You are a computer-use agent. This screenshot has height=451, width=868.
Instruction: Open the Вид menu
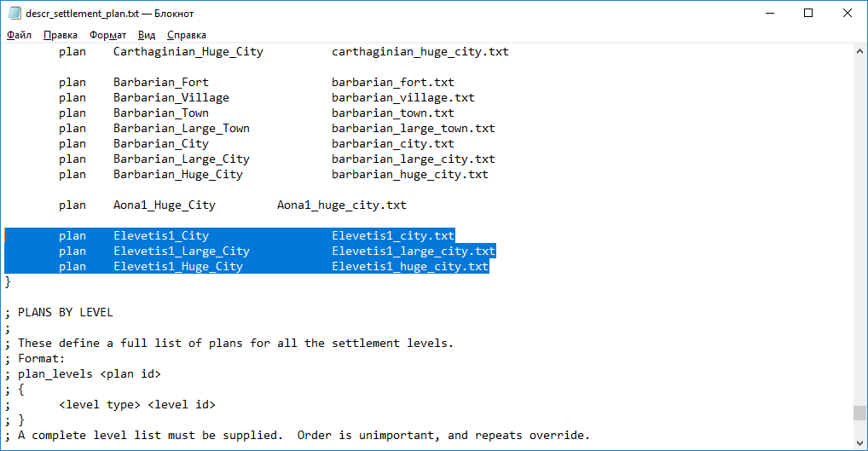click(x=147, y=35)
